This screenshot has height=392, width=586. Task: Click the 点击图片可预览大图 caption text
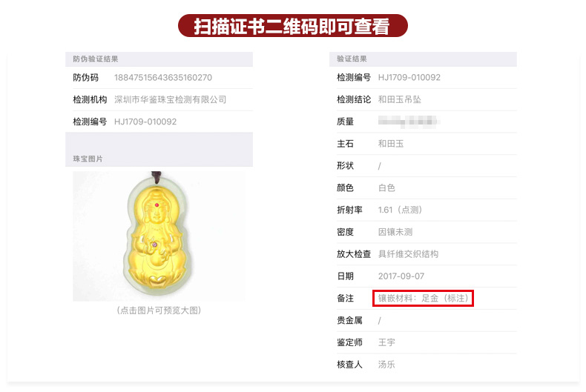click(159, 310)
